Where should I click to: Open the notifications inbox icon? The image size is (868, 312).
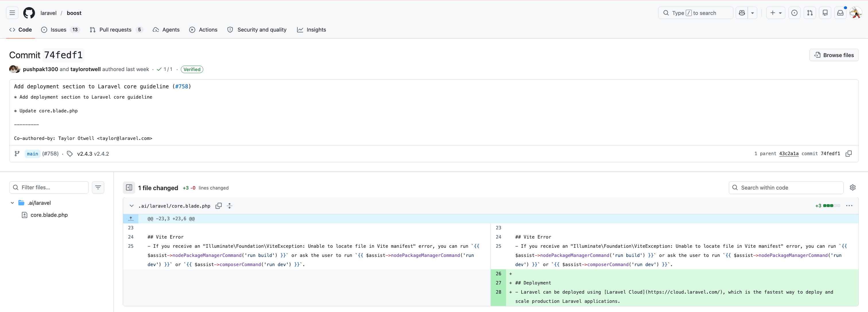[840, 13]
